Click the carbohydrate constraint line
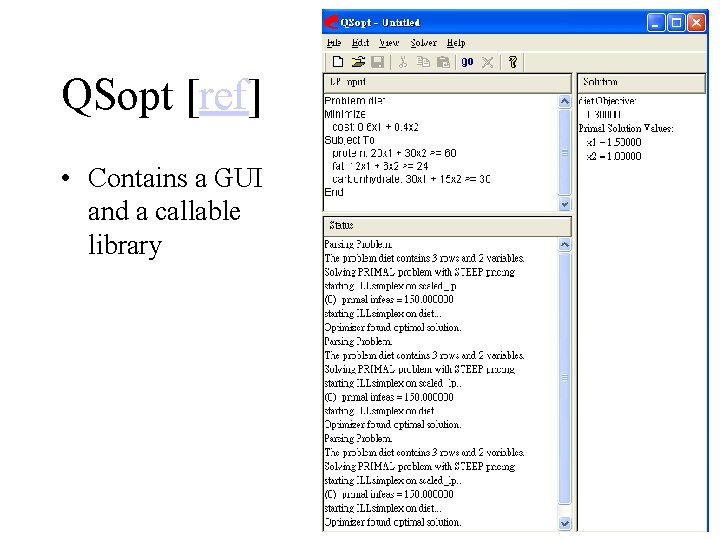 coord(411,179)
